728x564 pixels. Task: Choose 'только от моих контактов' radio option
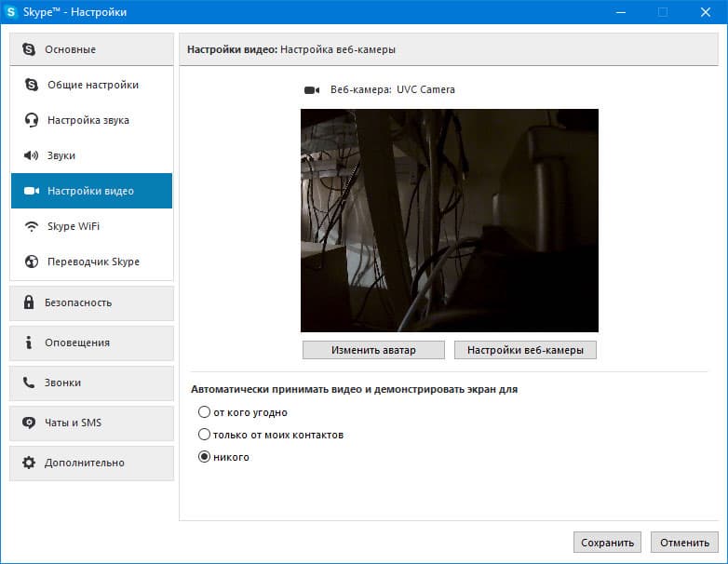[x=204, y=434]
